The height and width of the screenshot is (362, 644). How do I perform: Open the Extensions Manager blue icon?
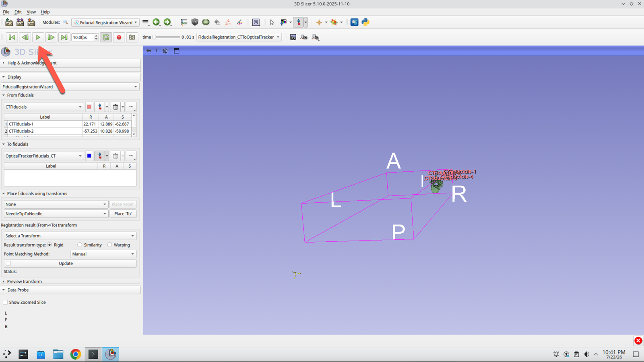[x=354, y=23]
